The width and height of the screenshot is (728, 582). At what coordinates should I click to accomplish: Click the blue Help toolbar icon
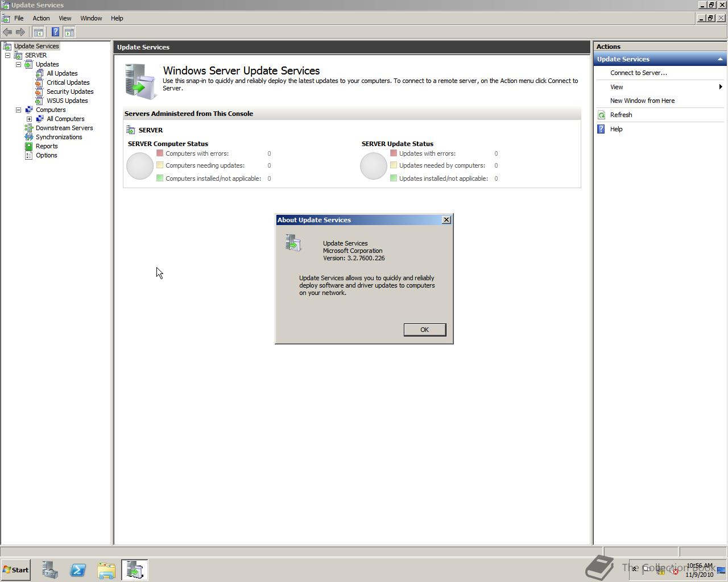[x=55, y=32]
